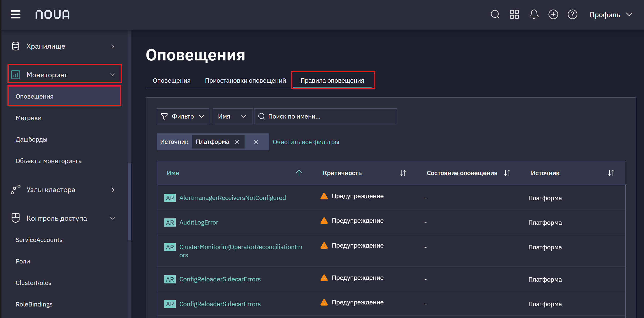Screen dimensions: 644x318
Task: Open the hamburger navigation menu
Action: [x=16, y=14]
